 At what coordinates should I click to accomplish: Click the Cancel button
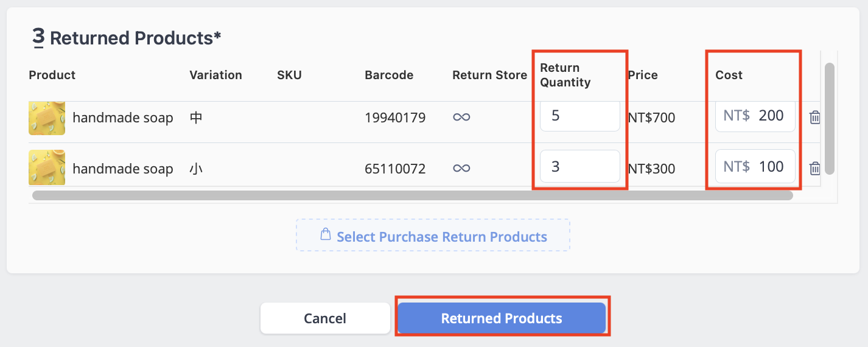pyautogui.click(x=325, y=318)
